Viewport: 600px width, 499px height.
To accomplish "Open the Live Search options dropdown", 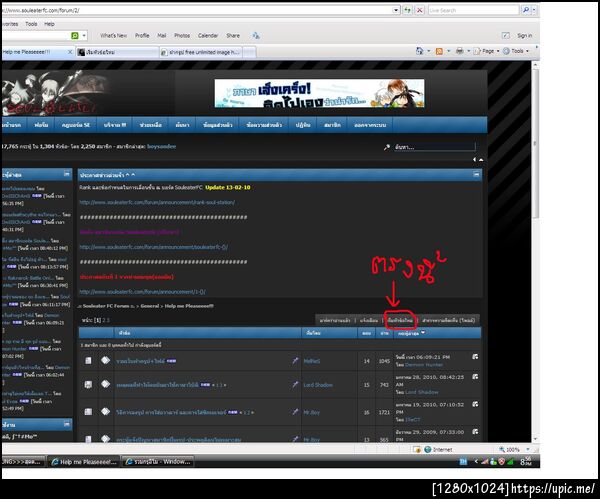I will [x=534, y=10].
